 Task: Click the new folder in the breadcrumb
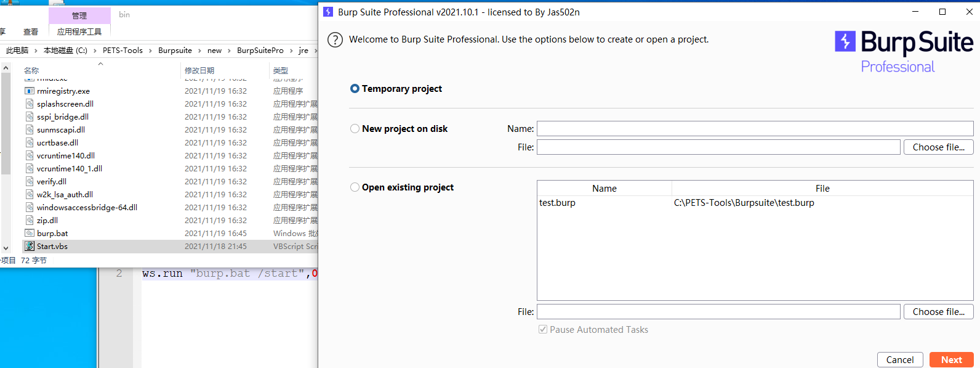pos(214,51)
